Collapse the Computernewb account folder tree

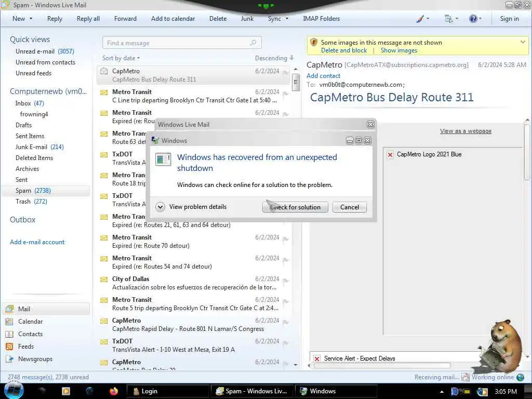pos(48,91)
